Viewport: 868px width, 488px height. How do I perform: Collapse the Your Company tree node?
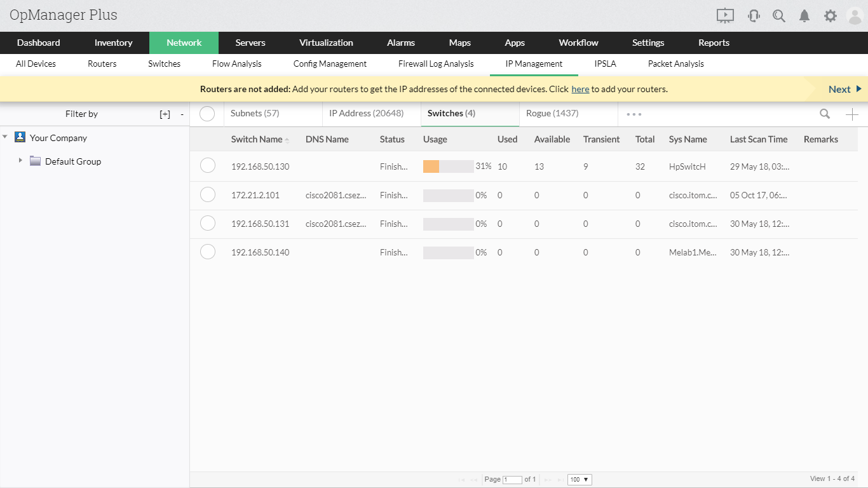(5, 137)
